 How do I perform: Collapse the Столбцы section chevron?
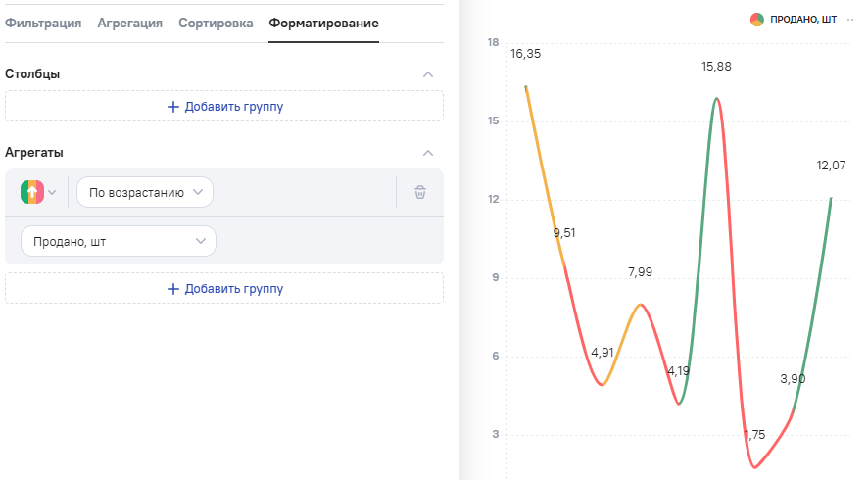(427, 74)
